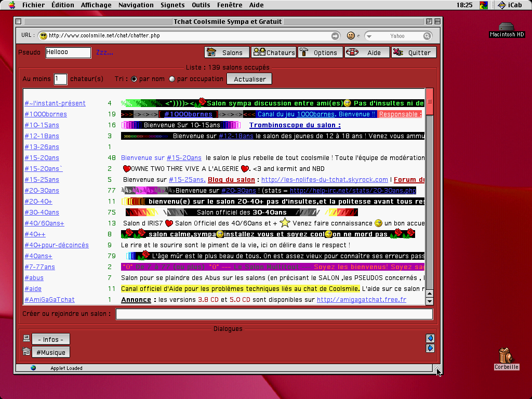This screenshot has width=532, height=399.
Task: Click the Yahoo search magnifier icon
Action: [427, 36]
